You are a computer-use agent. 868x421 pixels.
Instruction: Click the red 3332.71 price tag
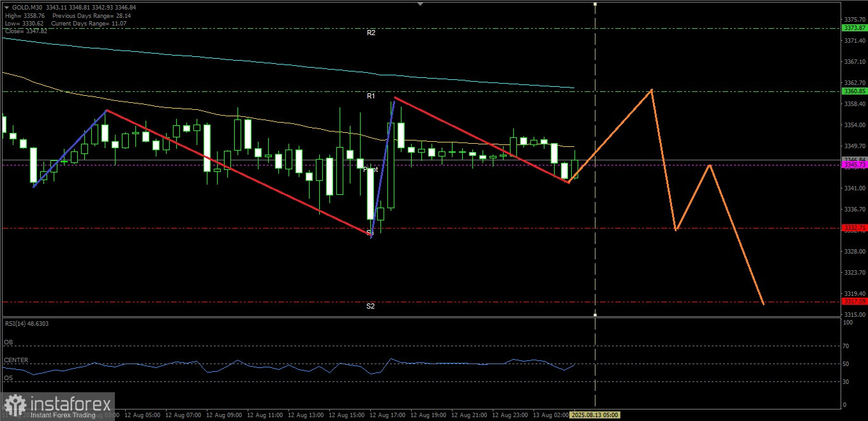[854, 228]
